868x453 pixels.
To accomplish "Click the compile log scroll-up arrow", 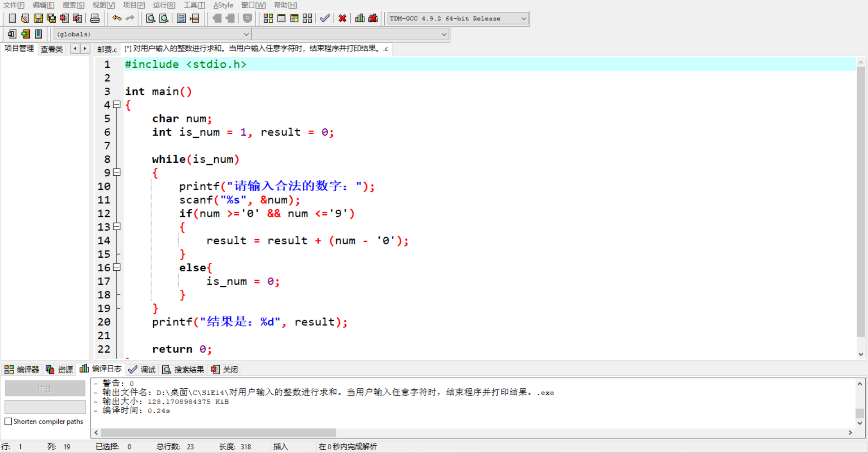I will point(860,383).
